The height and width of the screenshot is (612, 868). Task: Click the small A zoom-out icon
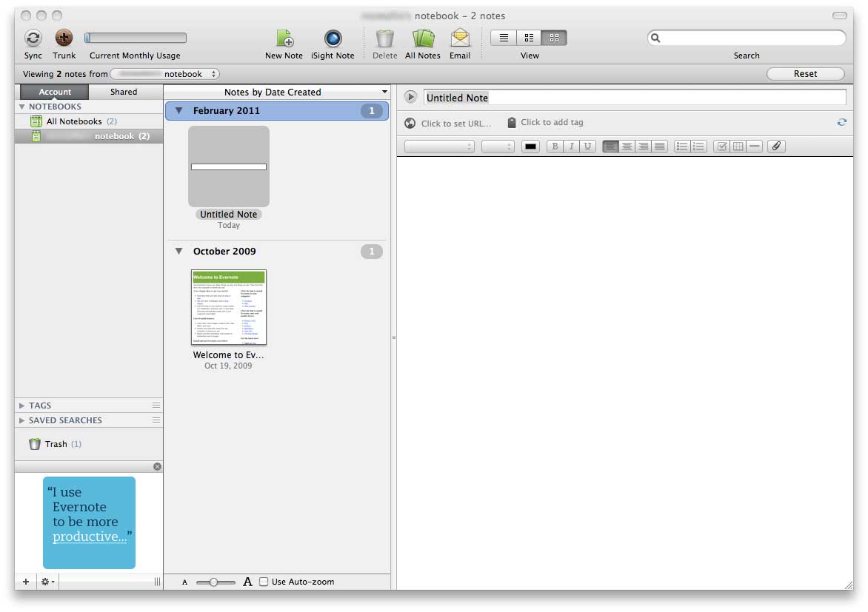click(185, 582)
